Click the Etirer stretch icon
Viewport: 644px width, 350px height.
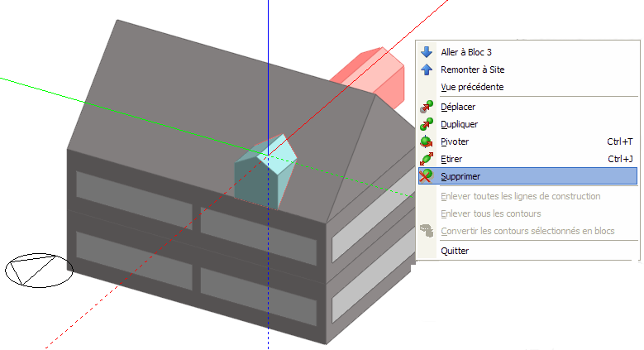pos(427,159)
